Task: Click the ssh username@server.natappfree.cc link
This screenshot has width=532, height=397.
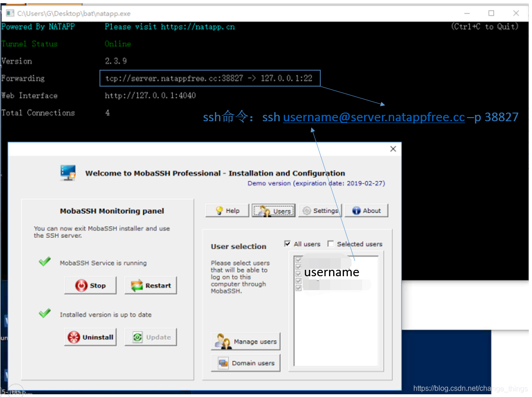Action: tap(374, 117)
